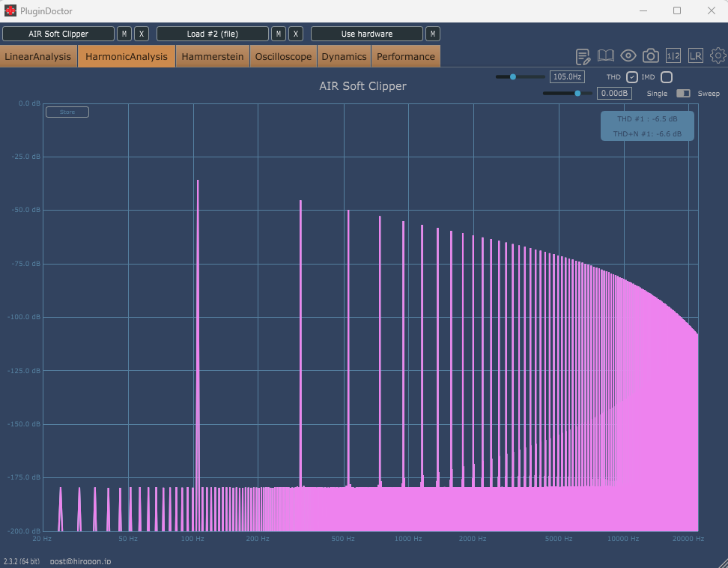Viewport: 728px width, 568px height.
Task: Click M button next to Load #2
Action: coord(278,34)
